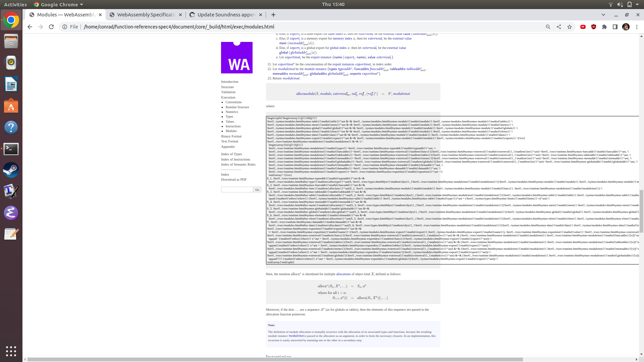644x362 pixels.
Task: Click the Go search button in the sidebar
Action: pos(257,190)
